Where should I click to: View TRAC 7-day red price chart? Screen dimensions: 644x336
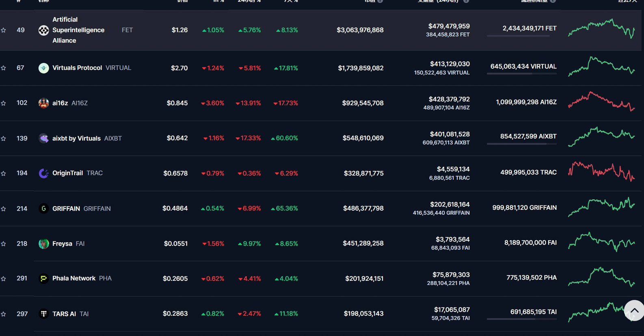[x=601, y=172]
